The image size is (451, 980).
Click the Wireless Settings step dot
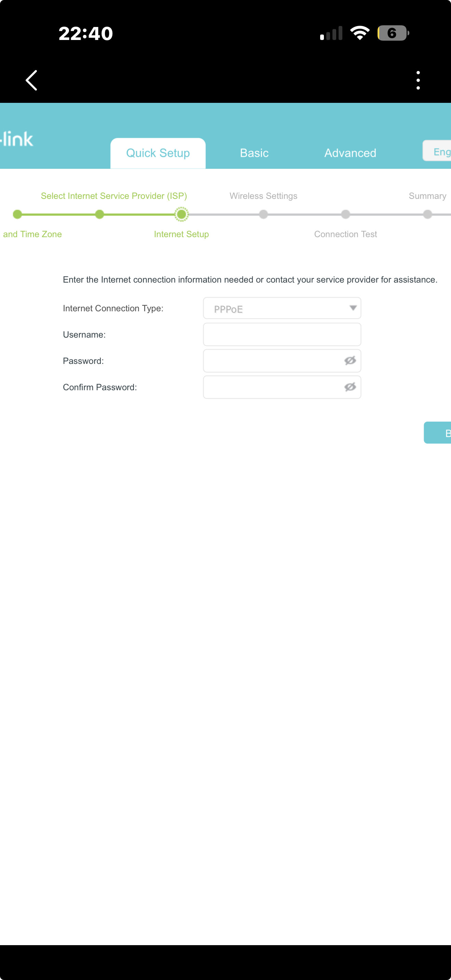[263, 215]
